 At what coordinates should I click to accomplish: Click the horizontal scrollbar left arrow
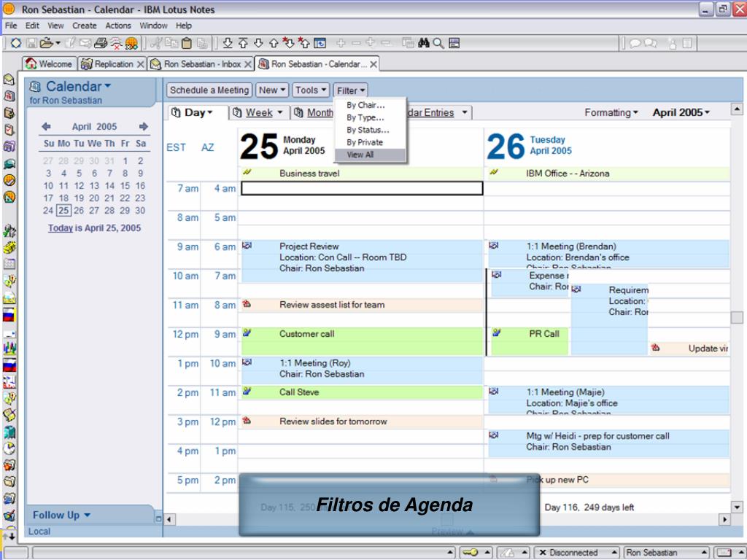169,519
